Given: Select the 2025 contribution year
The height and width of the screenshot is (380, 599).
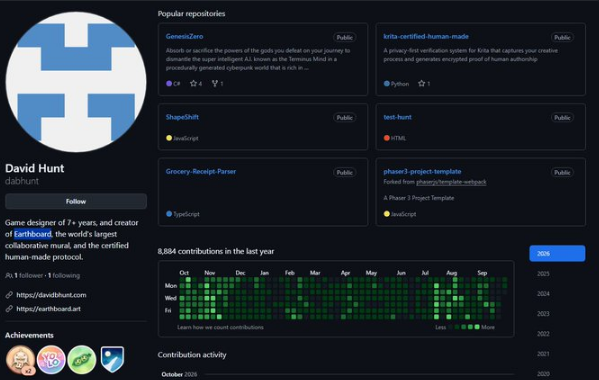Looking at the screenshot, I should coord(543,274).
